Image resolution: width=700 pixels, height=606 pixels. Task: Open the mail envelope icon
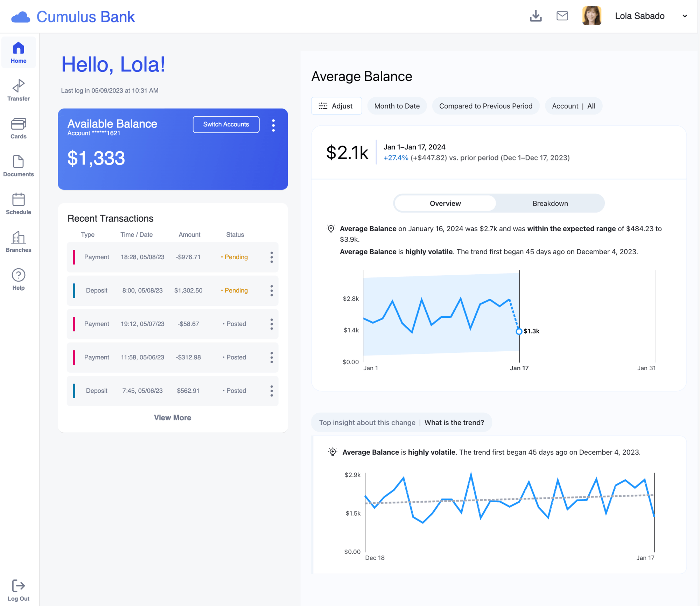pyautogui.click(x=562, y=16)
